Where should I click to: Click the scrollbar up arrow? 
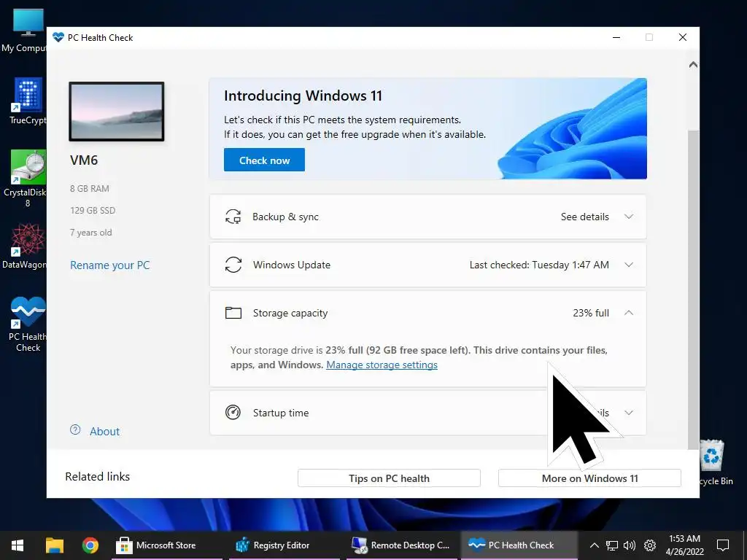point(693,64)
